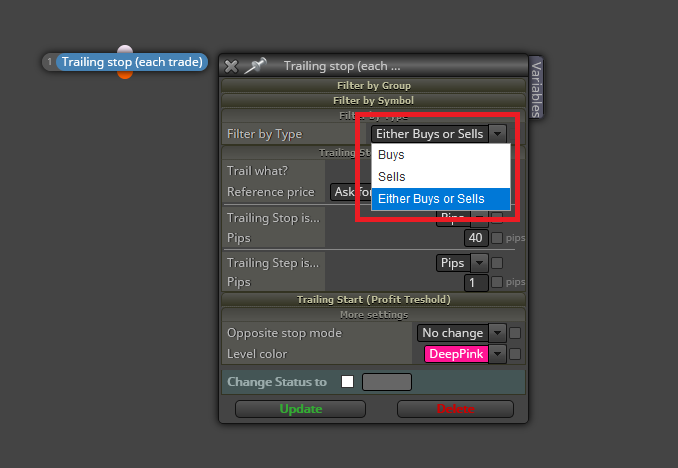Click the block number 1 badge
The height and width of the screenshot is (468, 678).
click(50, 62)
